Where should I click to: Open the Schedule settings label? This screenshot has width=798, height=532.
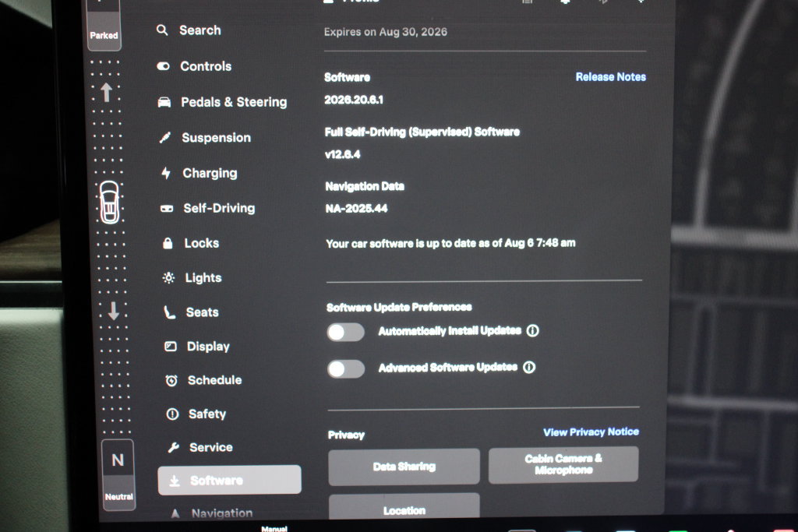point(214,380)
